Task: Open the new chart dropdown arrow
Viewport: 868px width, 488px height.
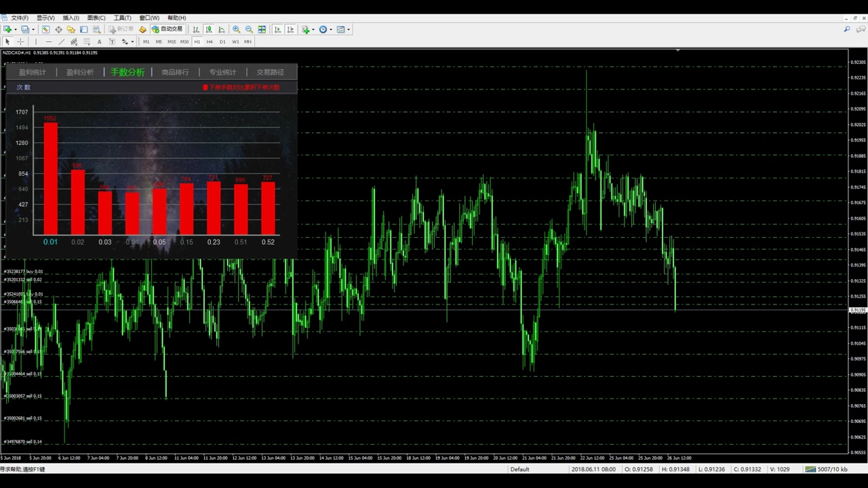Action: [15, 29]
